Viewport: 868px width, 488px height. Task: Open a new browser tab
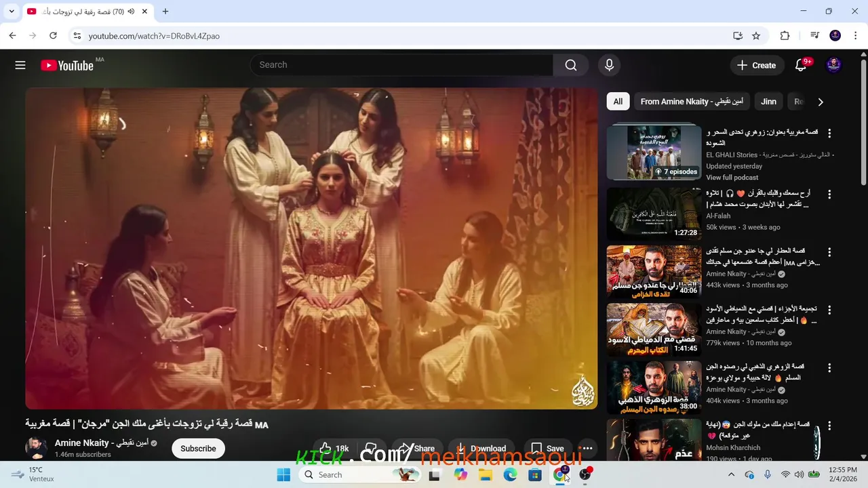tap(165, 12)
